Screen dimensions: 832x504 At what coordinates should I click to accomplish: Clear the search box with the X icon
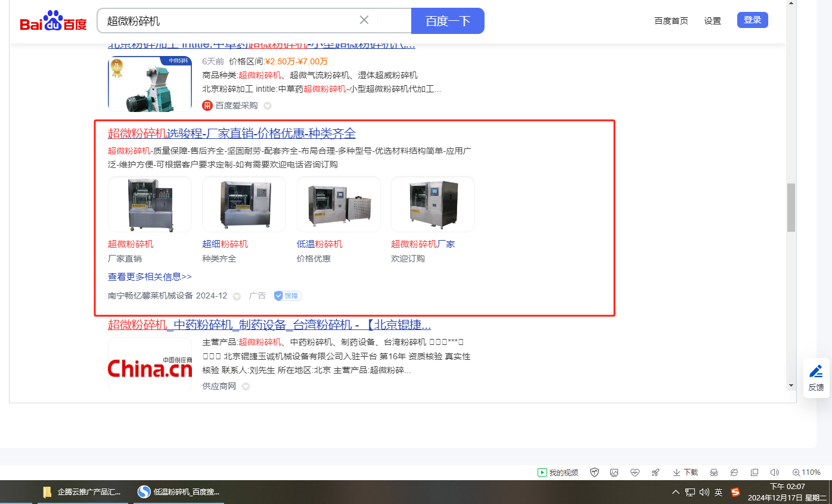click(364, 20)
